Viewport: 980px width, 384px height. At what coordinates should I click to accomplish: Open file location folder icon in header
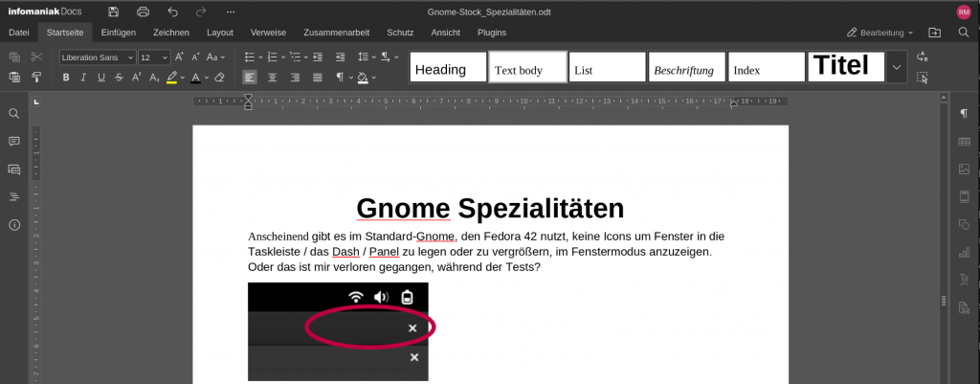(934, 33)
